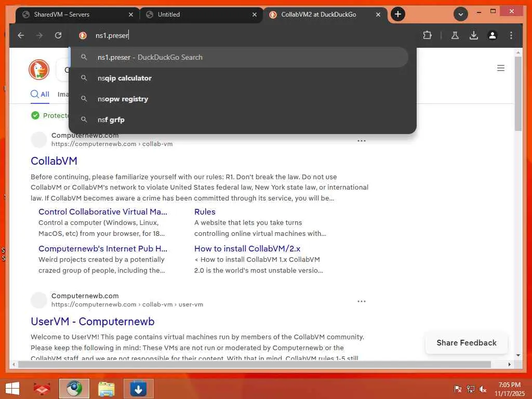Screen dimensions: 532x399
Task: Open the taskbar clock showing 7:05 PM
Action: (x=509, y=389)
